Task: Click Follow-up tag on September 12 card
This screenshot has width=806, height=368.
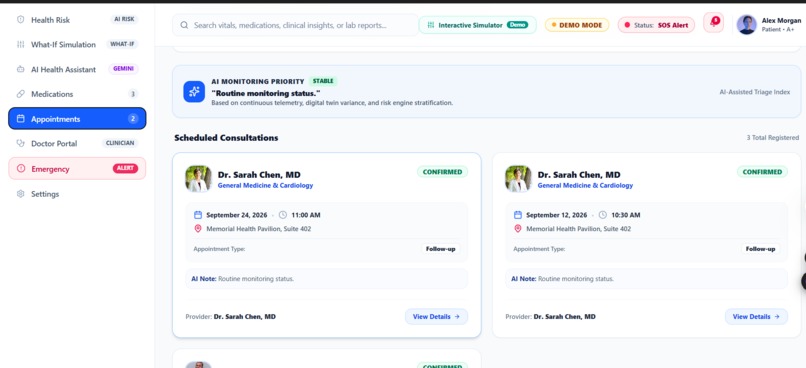Action: (760, 249)
